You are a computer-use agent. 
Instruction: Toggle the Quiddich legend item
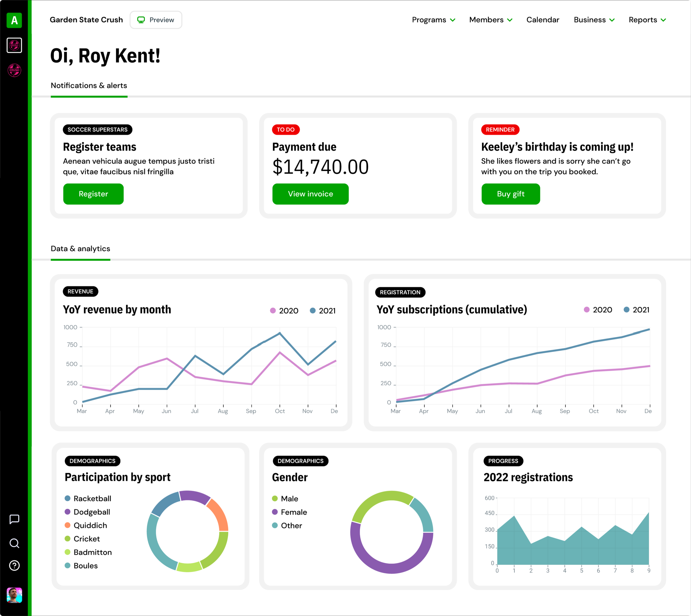point(90,525)
